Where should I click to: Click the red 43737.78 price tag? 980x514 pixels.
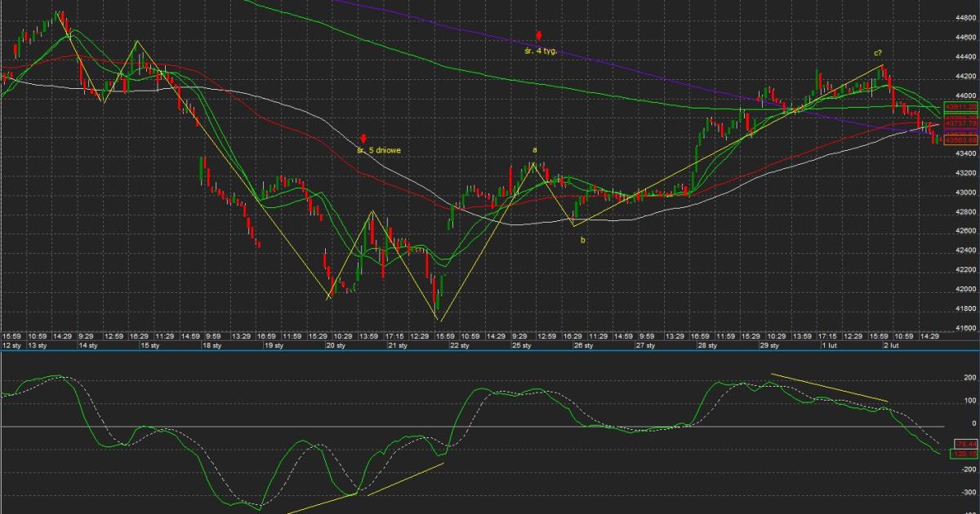tap(960, 123)
